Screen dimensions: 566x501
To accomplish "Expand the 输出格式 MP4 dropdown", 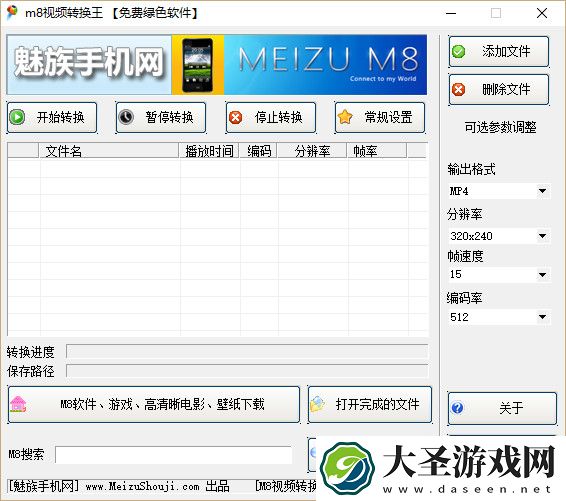I will click(x=542, y=191).
